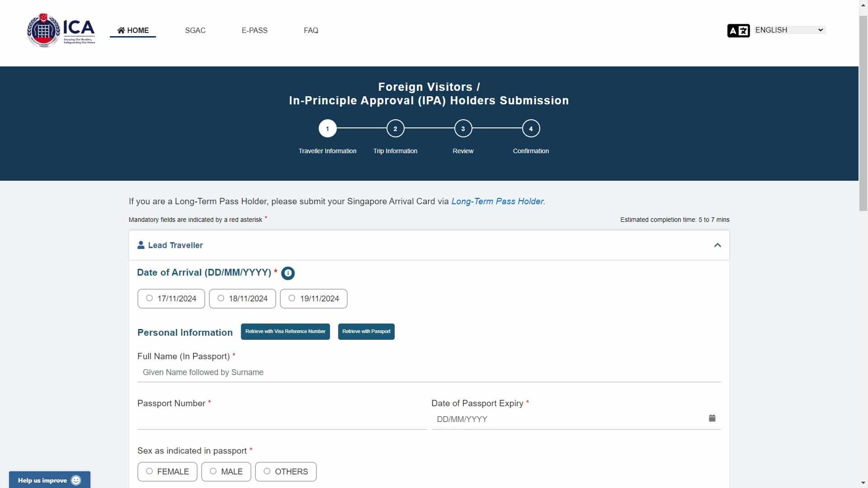This screenshot has height=488, width=868.
Task: Collapse the Lead Traveller section chevron
Action: click(x=717, y=245)
